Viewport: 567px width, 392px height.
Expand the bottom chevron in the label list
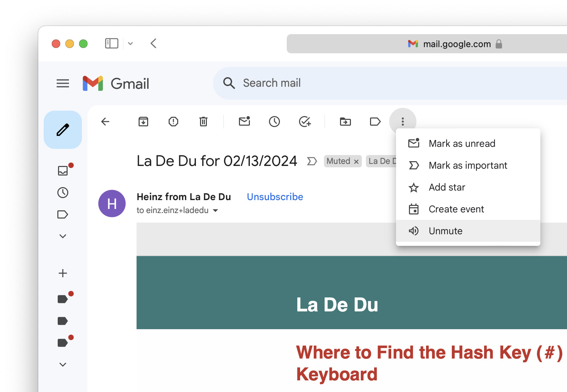63,365
